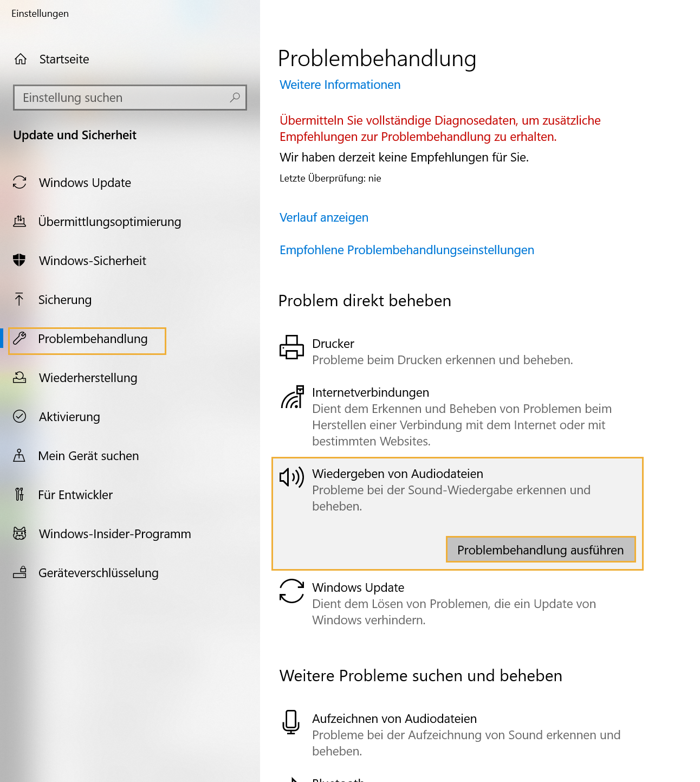Image resolution: width=700 pixels, height=782 pixels.
Task: Open the Weitere Informationen link
Action: pos(340,85)
